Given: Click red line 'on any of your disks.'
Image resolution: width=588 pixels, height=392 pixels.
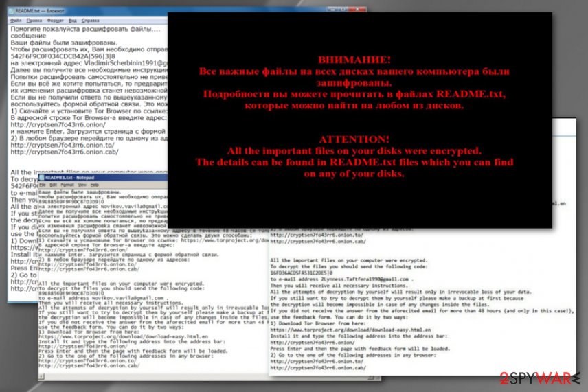Looking at the screenshot, I should click(354, 174).
